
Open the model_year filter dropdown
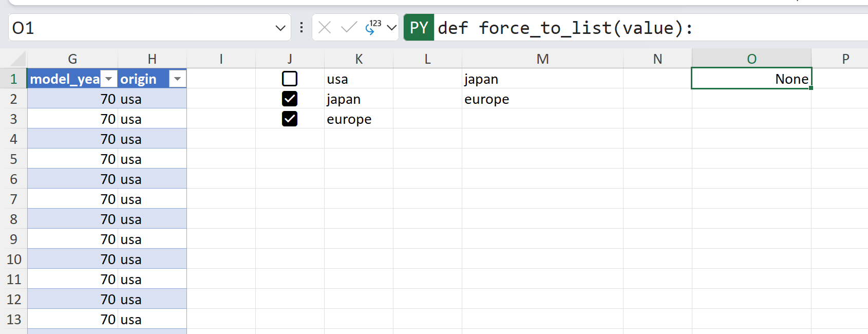[109, 79]
